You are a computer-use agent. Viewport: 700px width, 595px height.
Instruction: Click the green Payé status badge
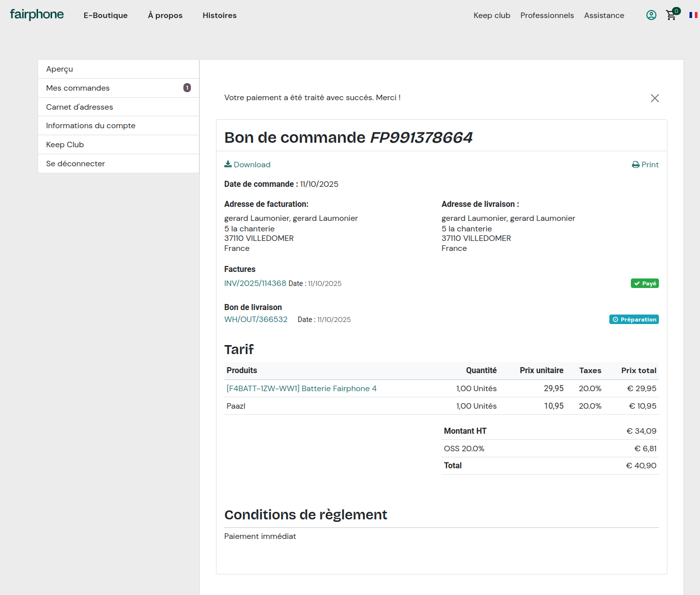point(644,283)
